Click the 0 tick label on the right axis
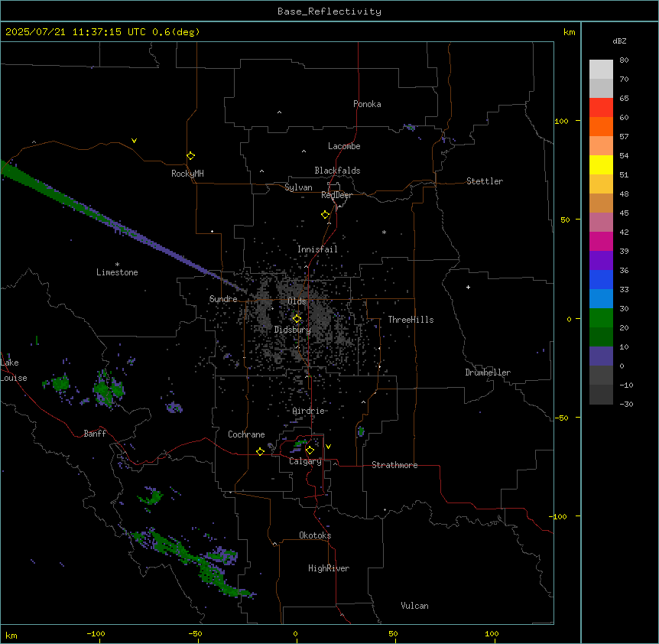This screenshot has width=659, height=644. (x=569, y=319)
